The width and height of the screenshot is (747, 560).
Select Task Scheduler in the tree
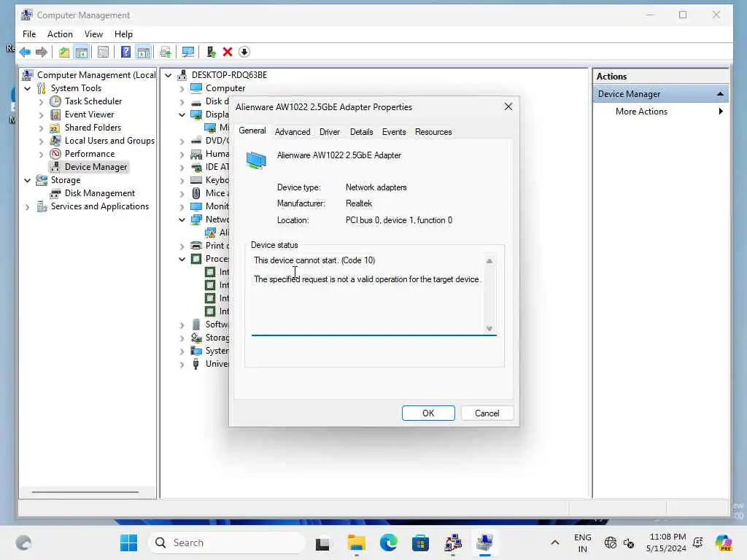click(x=93, y=101)
